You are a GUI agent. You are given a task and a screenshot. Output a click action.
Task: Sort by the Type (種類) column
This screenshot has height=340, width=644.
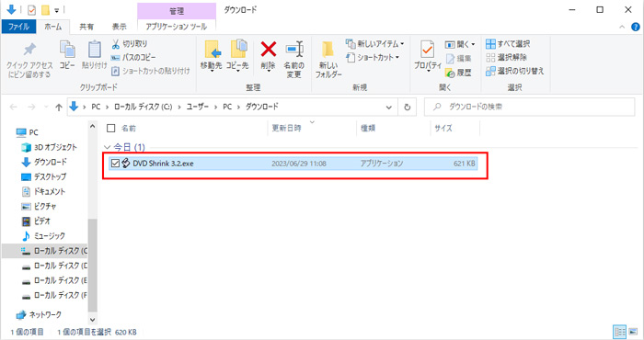point(368,129)
